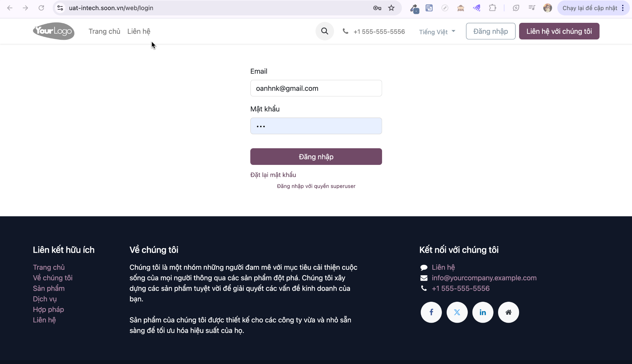Focus the Email input field
This screenshot has height=364, width=632.
(x=316, y=88)
